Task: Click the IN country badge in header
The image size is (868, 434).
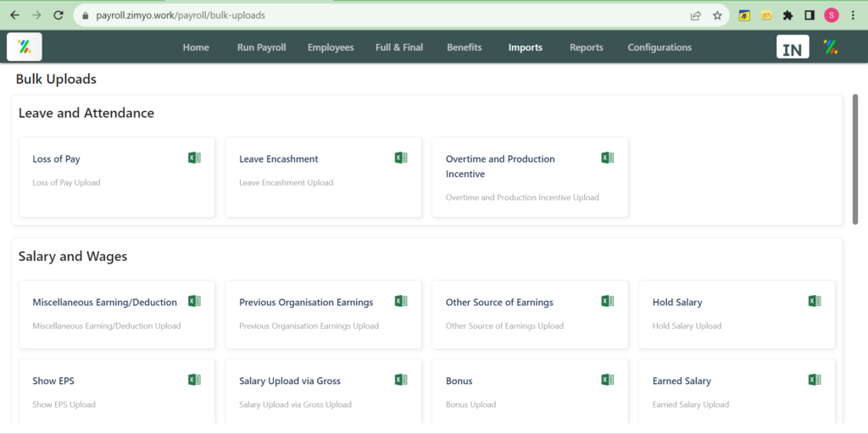Action: tap(793, 47)
